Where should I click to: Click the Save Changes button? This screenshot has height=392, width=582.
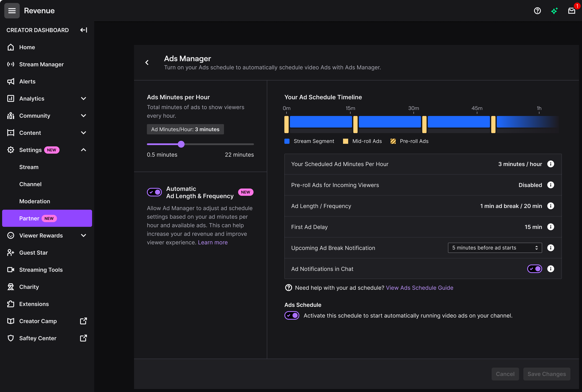pyautogui.click(x=546, y=374)
